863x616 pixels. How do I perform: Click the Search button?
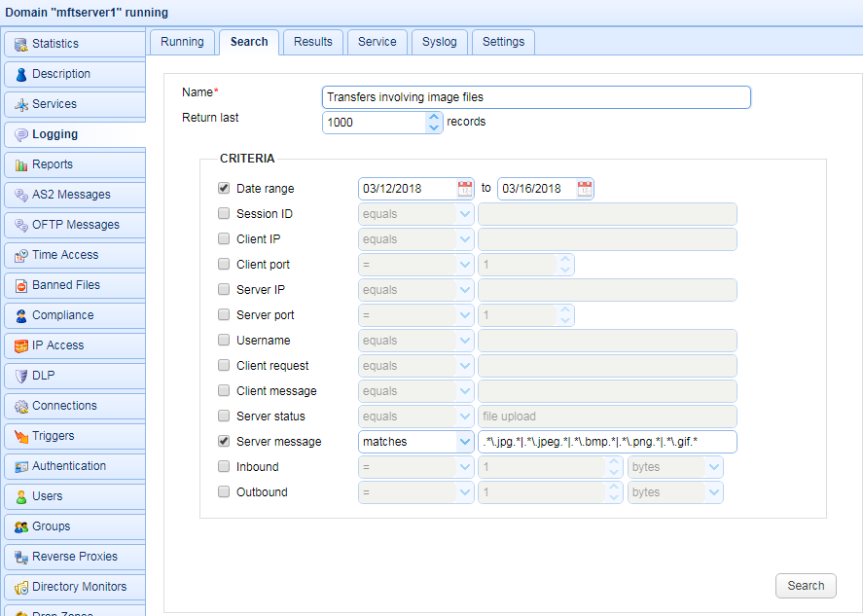[806, 585]
